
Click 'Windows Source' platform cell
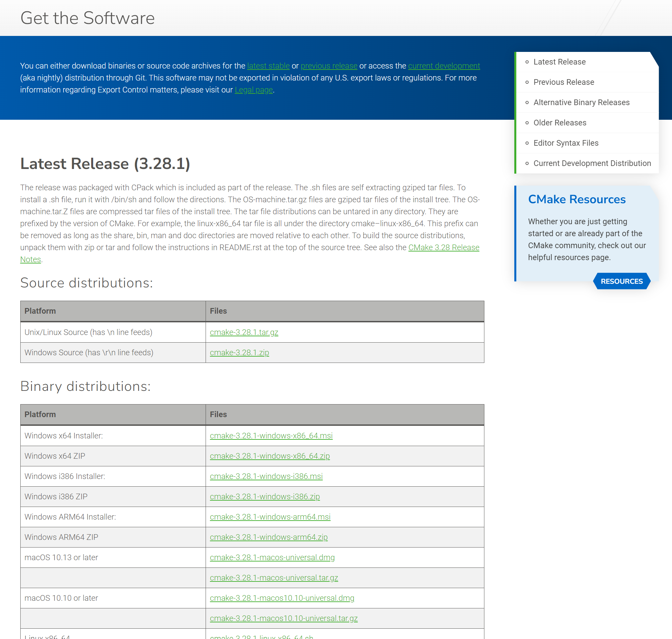click(x=113, y=353)
